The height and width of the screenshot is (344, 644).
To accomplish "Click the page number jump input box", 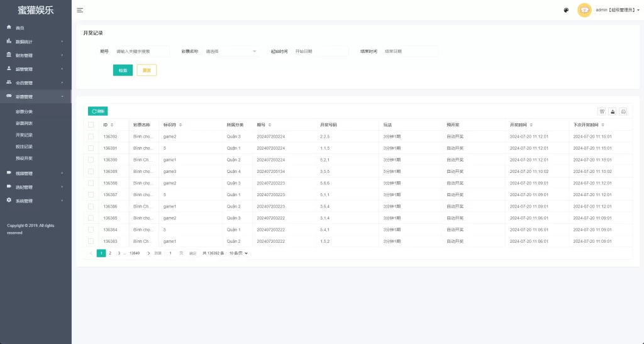I will [170, 253].
